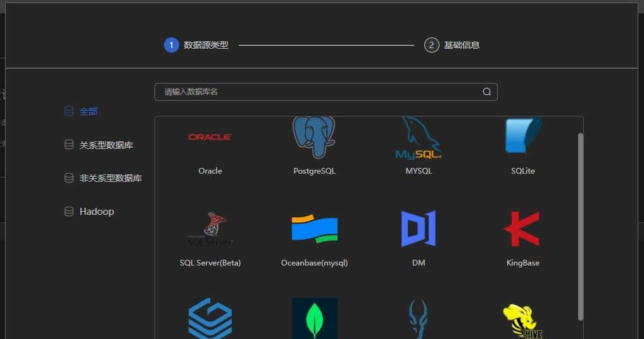Select the KingBase red K icon

point(523,229)
